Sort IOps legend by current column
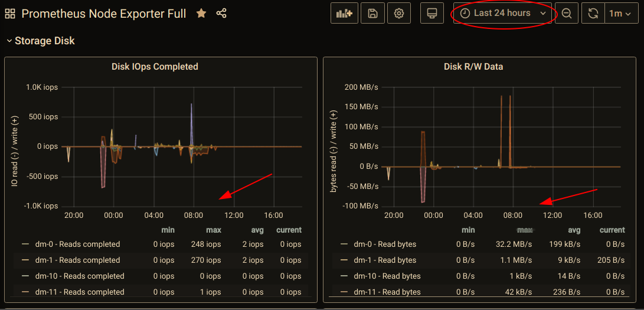The image size is (644, 310). pos(289,230)
